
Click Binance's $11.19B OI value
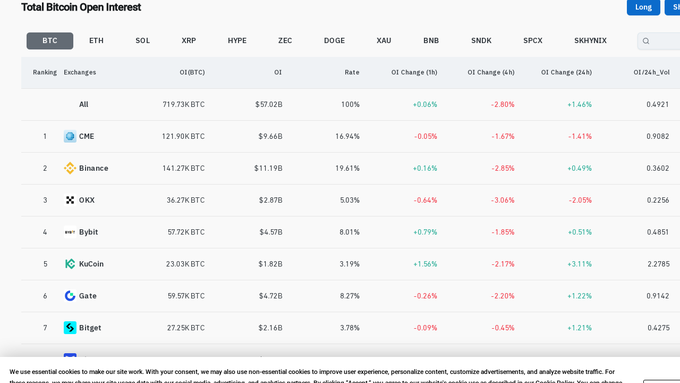point(268,168)
